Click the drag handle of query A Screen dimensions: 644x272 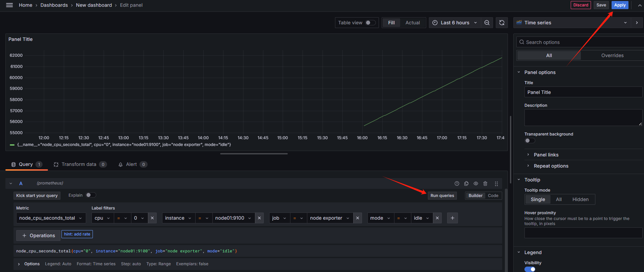point(496,183)
